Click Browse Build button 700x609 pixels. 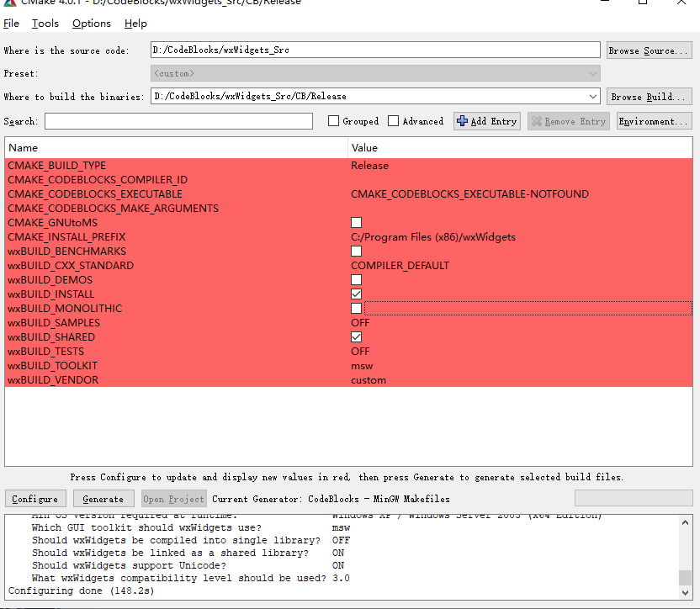tap(650, 97)
